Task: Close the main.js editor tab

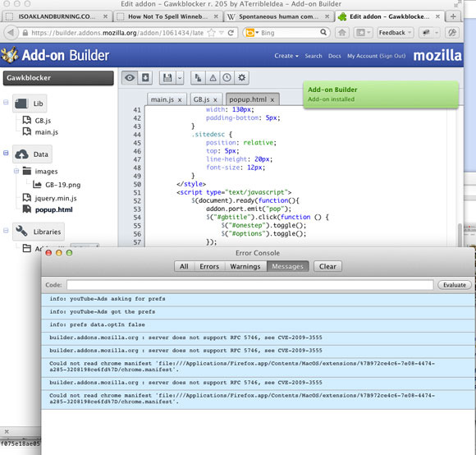Action: pos(180,99)
